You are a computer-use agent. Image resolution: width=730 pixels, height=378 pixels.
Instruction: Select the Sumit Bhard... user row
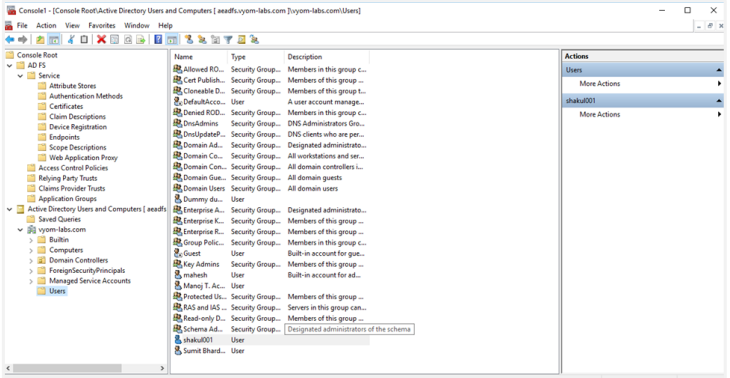coord(270,351)
